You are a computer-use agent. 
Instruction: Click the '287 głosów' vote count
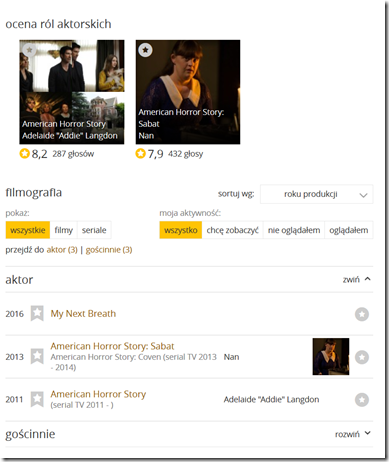coord(73,154)
